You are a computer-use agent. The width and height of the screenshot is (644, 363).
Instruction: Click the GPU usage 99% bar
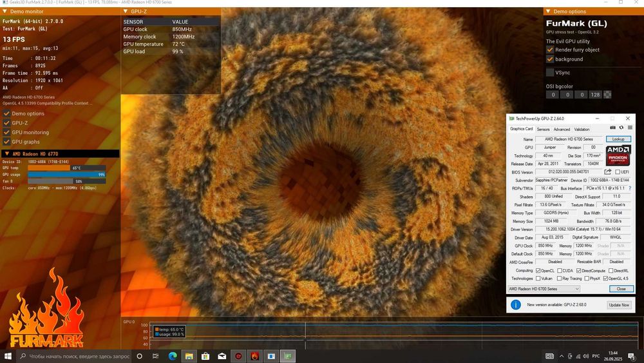pyautogui.click(x=67, y=174)
